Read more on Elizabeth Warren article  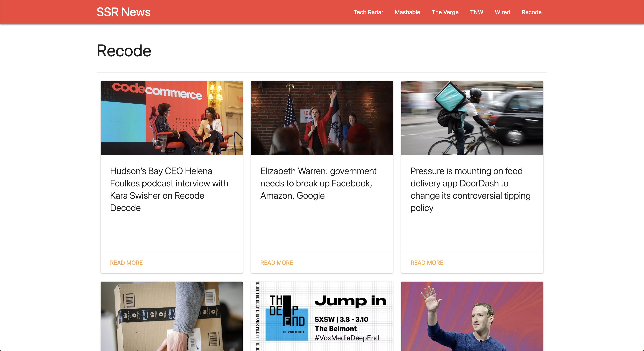pyautogui.click(x=277, y=262)
